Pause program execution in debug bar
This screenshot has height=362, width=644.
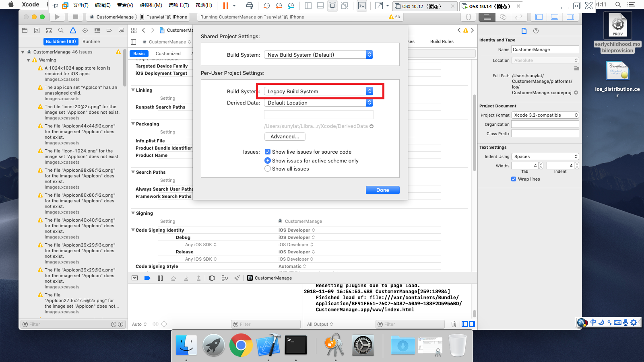(x=160, y=278)
